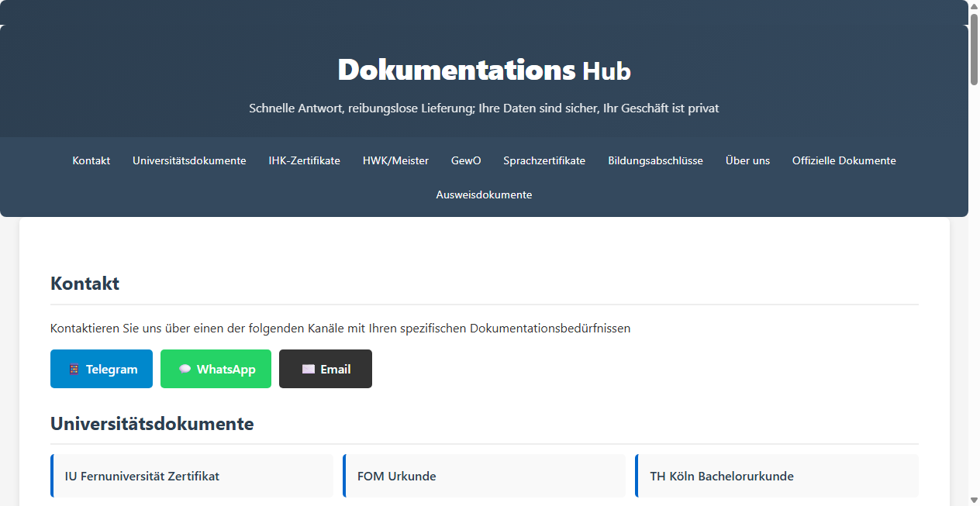Open the Universitätsdokumente navigation link
Screen dimensions: 980x506
189,160
